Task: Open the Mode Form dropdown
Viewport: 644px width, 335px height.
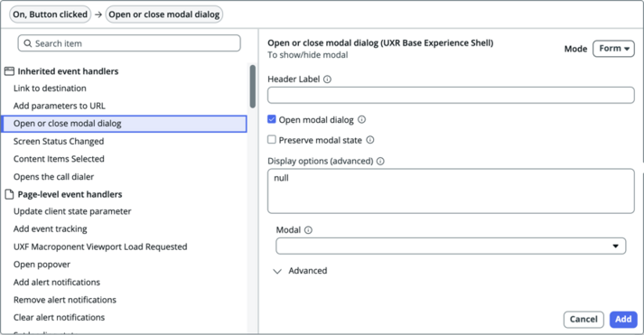Action: point(613,49)
